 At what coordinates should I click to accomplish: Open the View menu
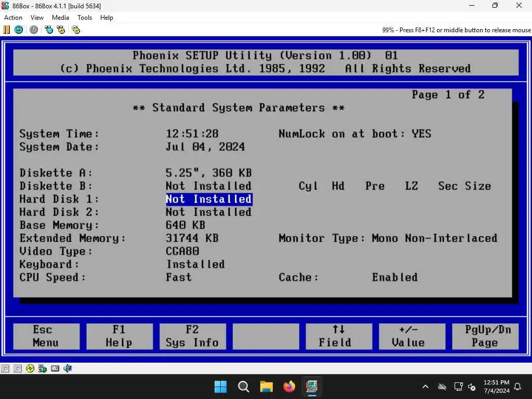37,18
